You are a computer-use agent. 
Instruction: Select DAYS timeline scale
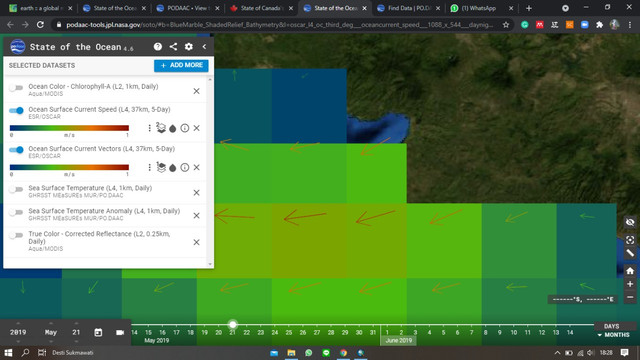[x=611, y=326]
